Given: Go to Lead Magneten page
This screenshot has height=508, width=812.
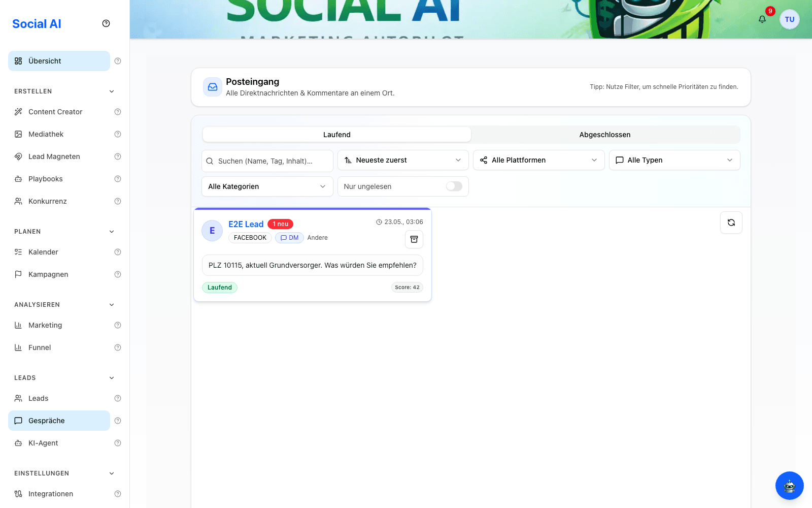Looking at the screenshot, I should [59, 156].
